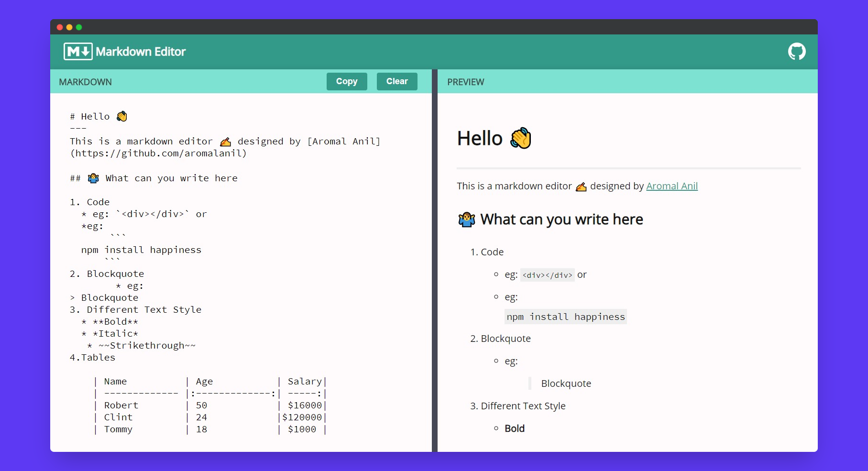The height and width of the screenshot is (471, 868).
Task: Click the divider between editor and preview panes
Action: tap(434, 263)
